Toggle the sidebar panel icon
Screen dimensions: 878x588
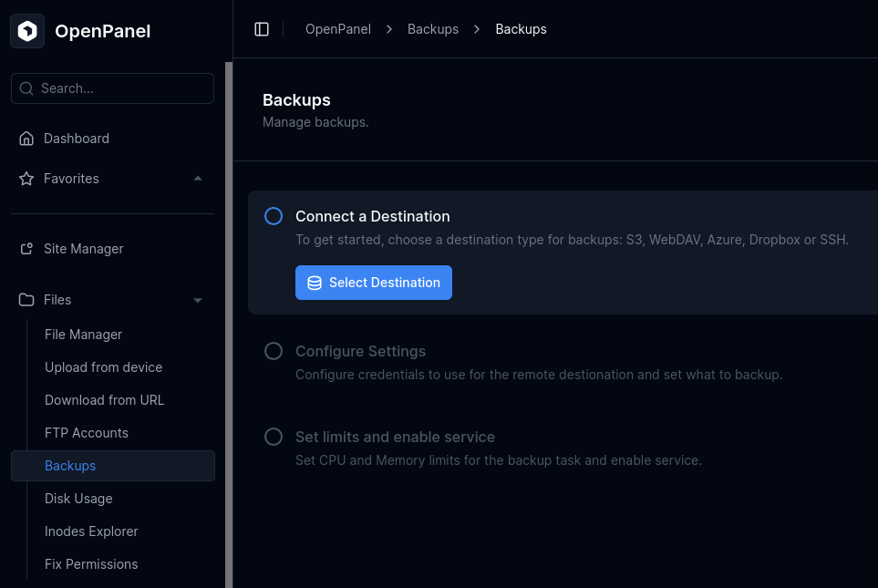pyautogui.click(x=262, y=29)
